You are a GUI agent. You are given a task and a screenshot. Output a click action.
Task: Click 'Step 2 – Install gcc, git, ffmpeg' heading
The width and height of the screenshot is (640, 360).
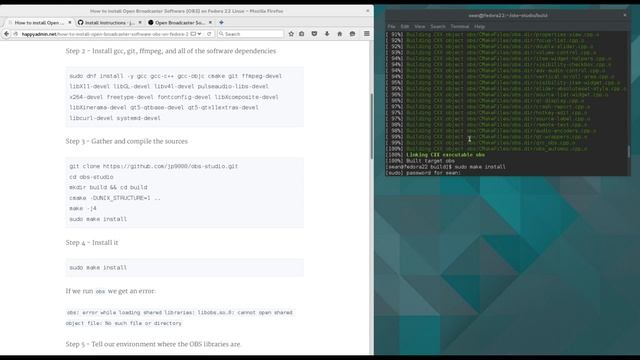(171, 51)
